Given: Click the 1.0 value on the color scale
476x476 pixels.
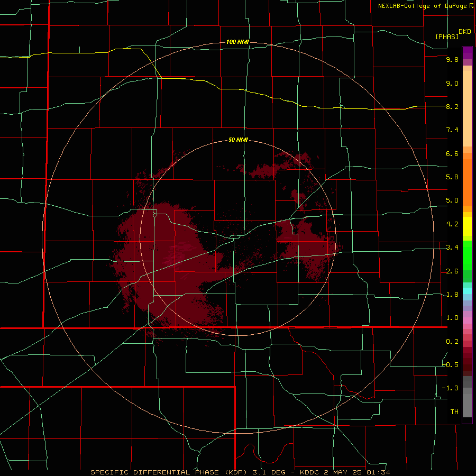Looking at the screenshot, I should pyautogui.click(x=452, y=318).
